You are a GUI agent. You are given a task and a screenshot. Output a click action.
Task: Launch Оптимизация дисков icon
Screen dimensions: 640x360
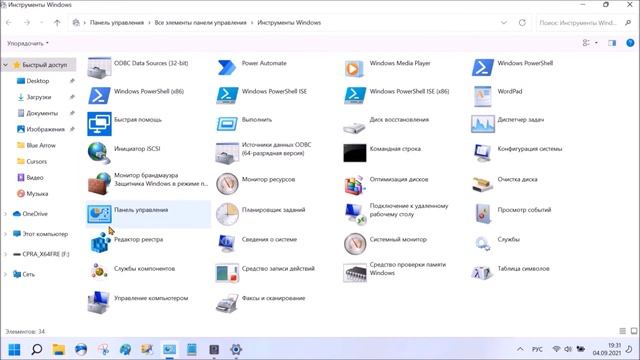point(354,184)
